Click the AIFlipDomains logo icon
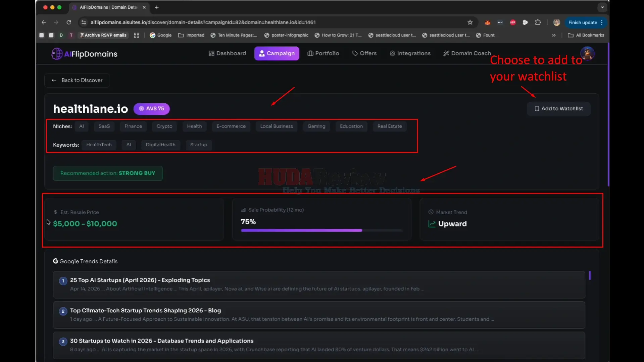 click(57, 54)
